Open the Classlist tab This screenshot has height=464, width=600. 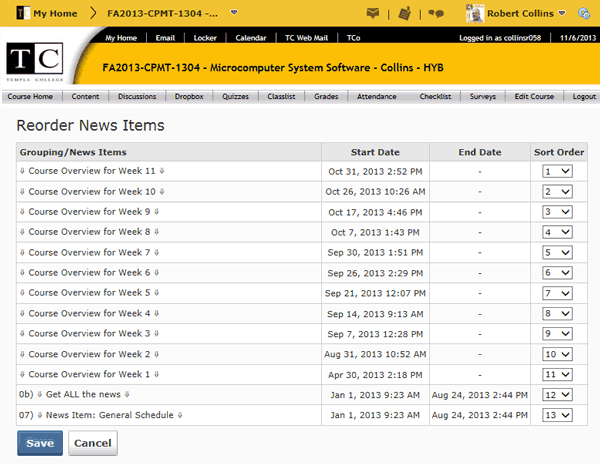(x=281, y=96)
